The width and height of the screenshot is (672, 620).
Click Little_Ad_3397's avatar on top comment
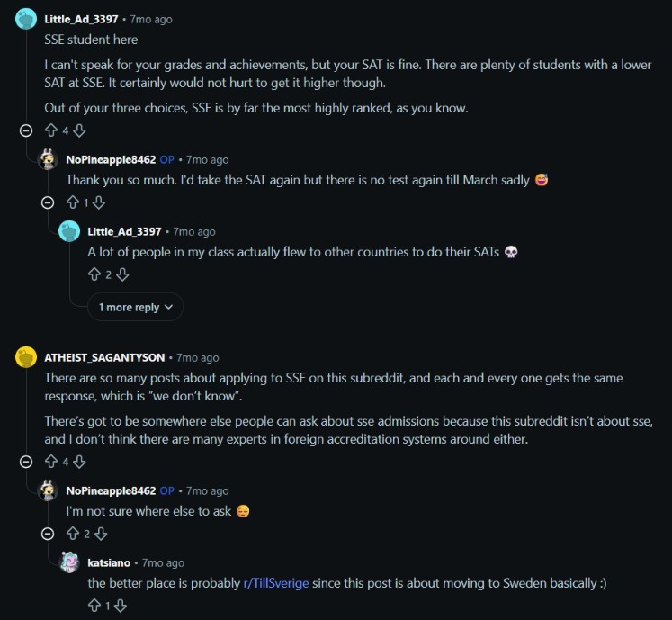pos(26,19)
